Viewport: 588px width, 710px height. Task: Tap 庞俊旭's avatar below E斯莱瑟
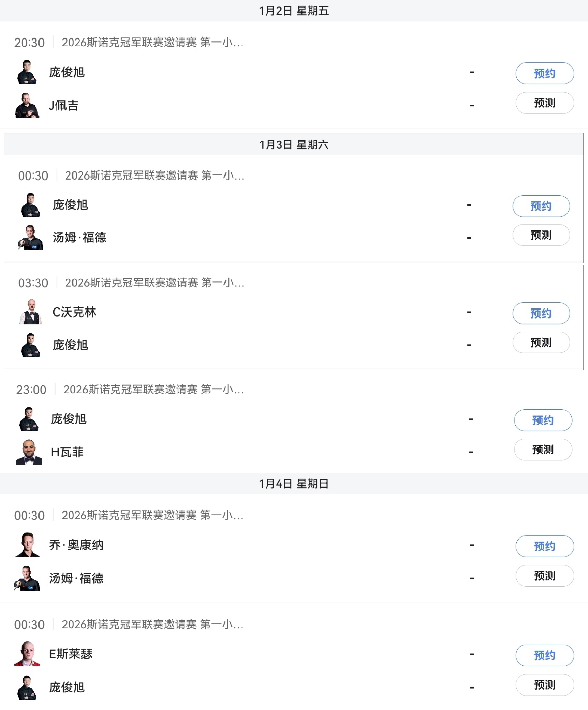pyautogui.click(x=27, y=687)
